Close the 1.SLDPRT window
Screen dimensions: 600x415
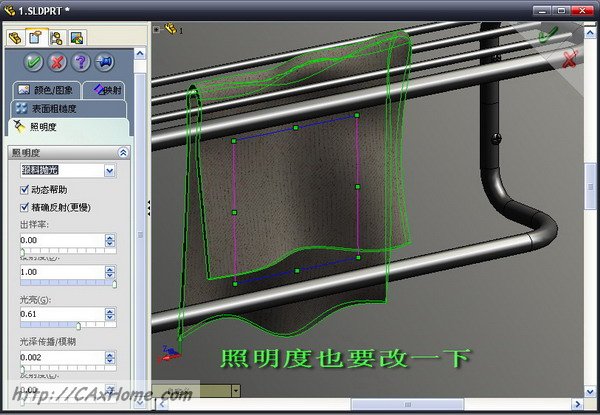582,11
